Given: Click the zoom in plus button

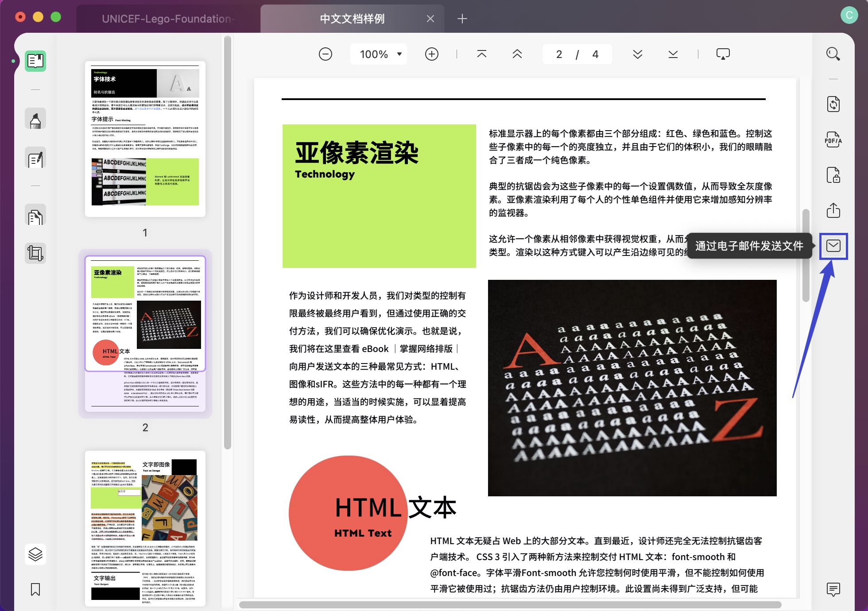Looking at the screenshot, I should click(431, 54).
